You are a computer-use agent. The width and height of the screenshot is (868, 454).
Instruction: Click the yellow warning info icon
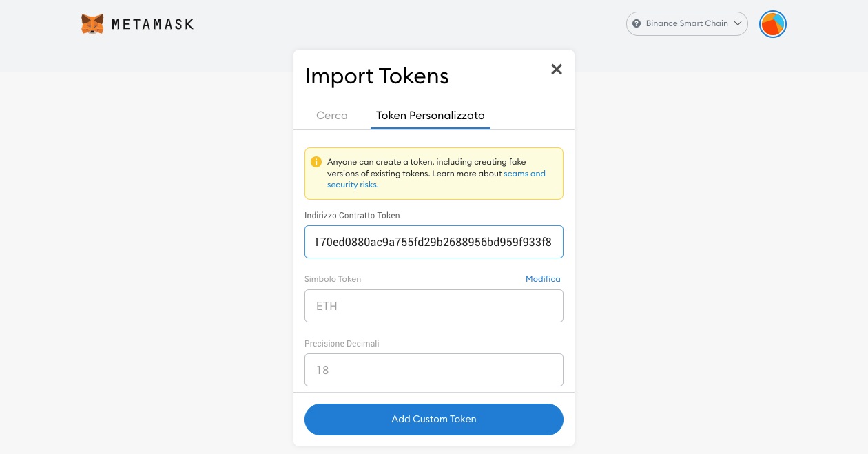click(316, 162)
